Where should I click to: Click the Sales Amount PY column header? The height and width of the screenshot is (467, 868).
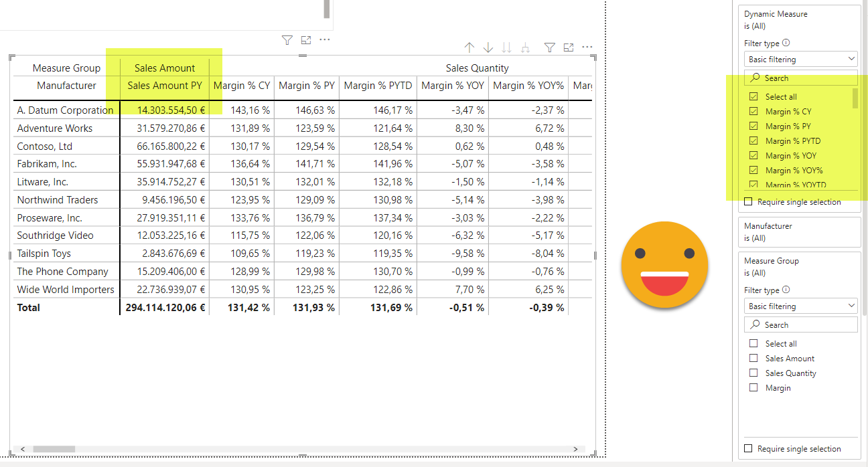click(x=165, y=86)
